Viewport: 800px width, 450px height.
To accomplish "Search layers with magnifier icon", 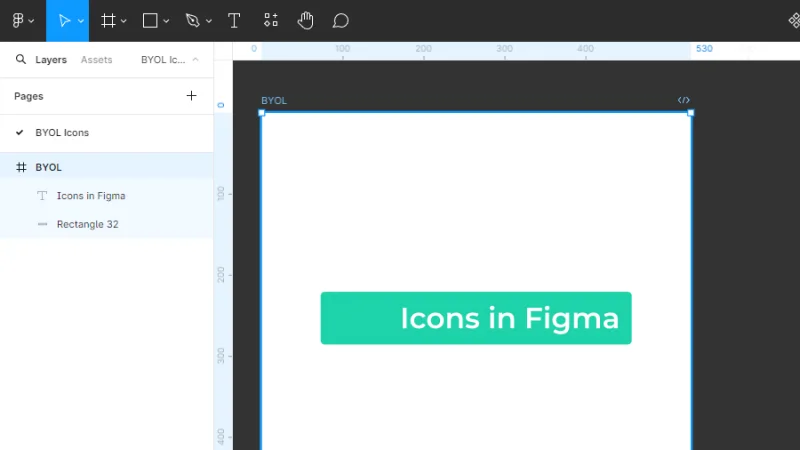I will 20,59.
